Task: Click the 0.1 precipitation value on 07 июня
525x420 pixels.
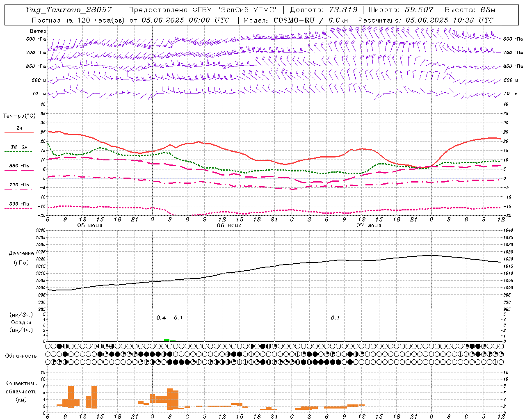Action: click(335, 318)
